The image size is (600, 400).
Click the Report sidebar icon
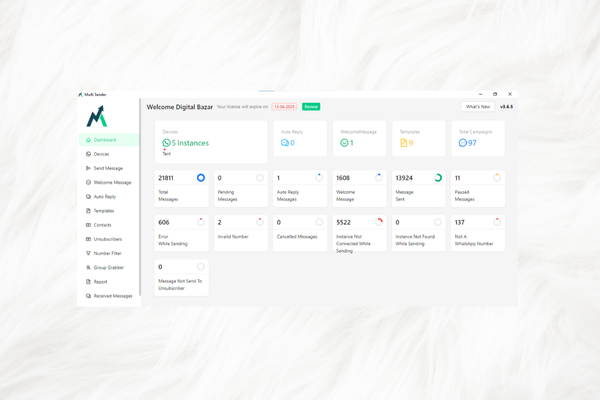[x=88, y=282]
